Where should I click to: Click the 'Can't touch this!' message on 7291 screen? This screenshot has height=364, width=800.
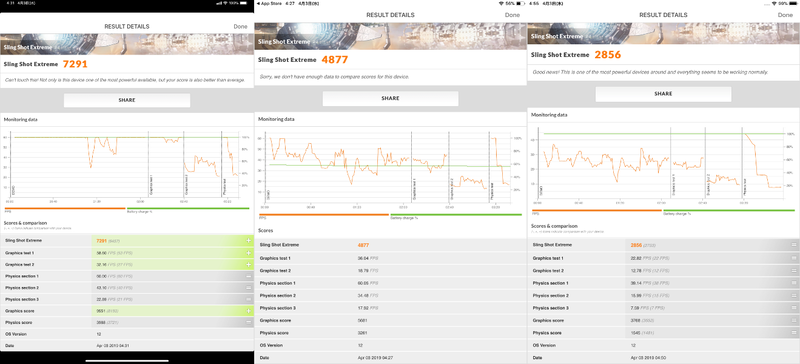pyautogui.click(x=125, y=80)
